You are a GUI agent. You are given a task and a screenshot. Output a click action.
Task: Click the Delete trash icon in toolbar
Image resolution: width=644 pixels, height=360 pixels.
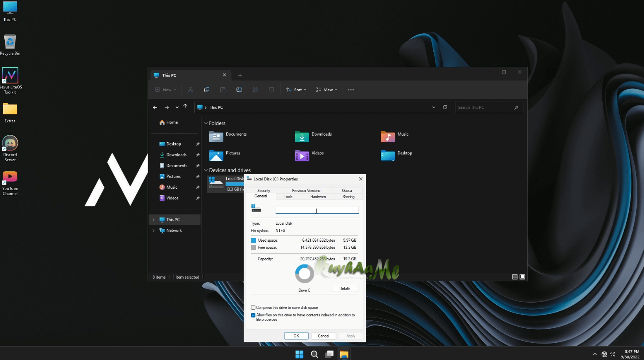click(272, 90)
